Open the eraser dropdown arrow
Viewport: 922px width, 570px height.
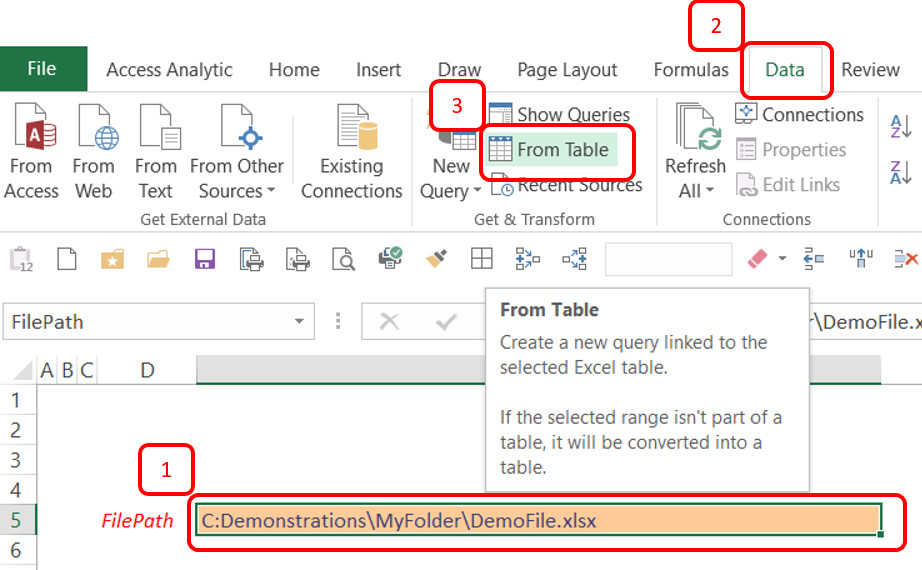point(782,258)
